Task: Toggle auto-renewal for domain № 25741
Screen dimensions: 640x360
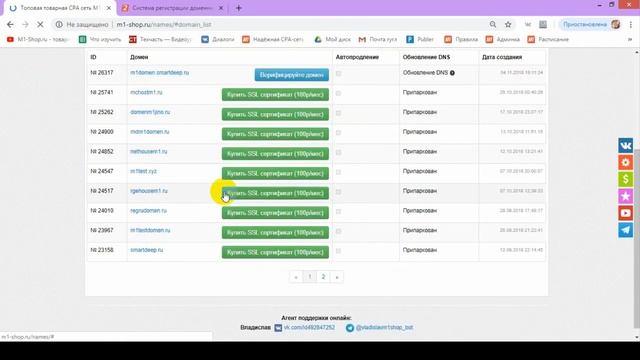Action: [x=338, y=93]
